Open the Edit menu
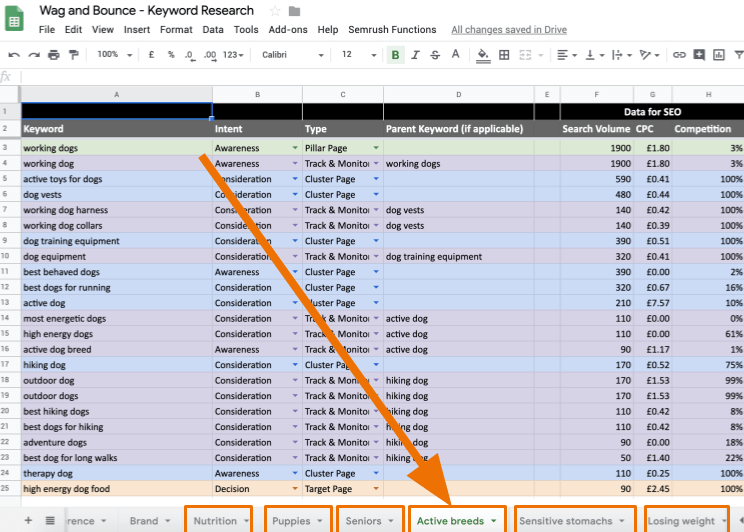This screenshot has height=532, width=744. point(73,30)
